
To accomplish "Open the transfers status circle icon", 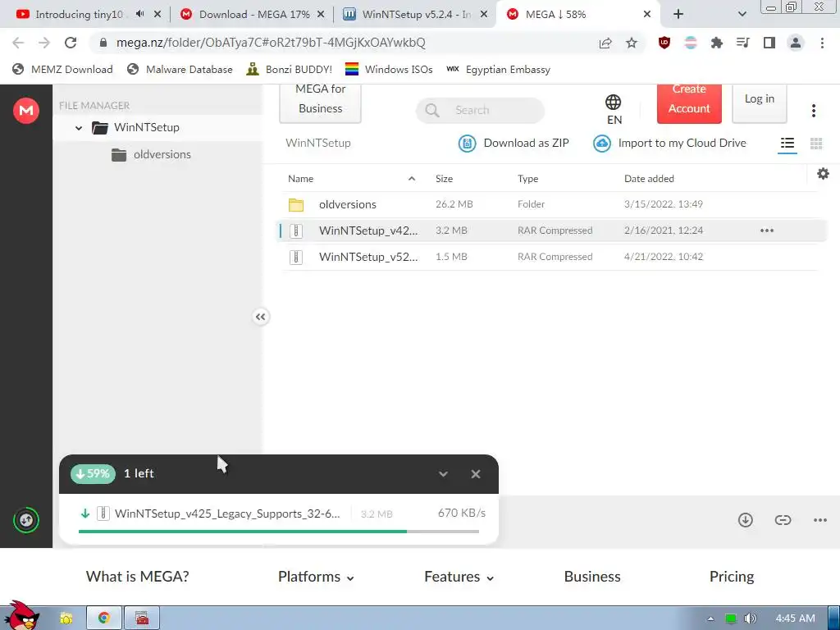I will [25, 519].
